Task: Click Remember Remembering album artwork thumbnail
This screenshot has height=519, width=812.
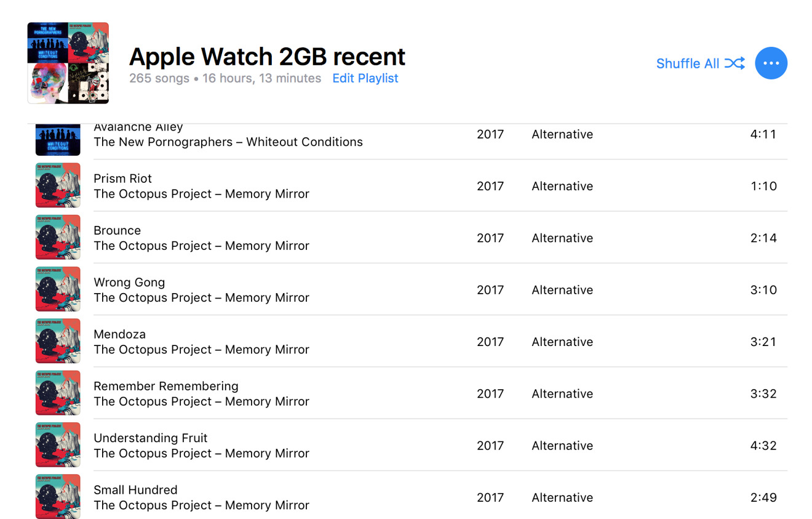Action: [58, 393]
